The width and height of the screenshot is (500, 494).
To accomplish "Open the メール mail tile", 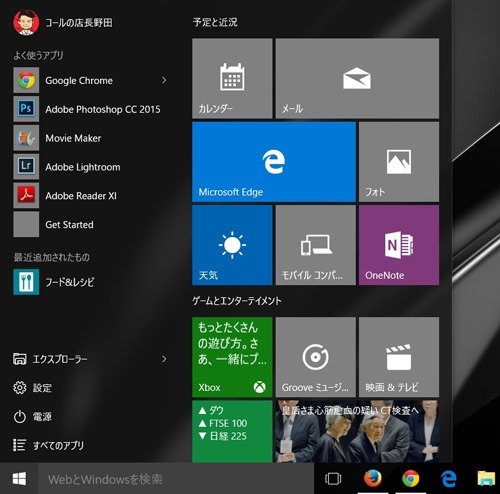I will pyautogui.click(x=357, y=78).
